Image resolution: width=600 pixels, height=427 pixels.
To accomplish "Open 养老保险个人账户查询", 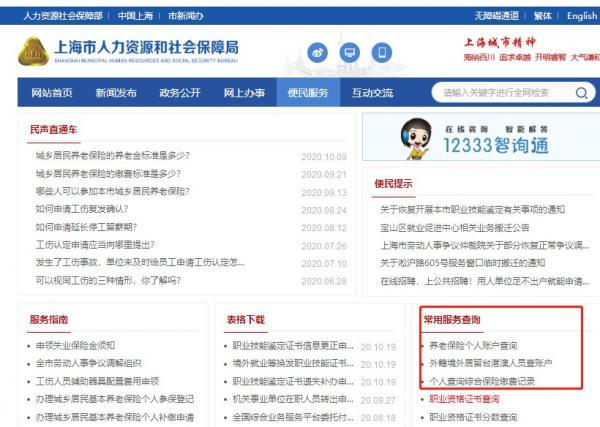I will (x=473, y=346).
